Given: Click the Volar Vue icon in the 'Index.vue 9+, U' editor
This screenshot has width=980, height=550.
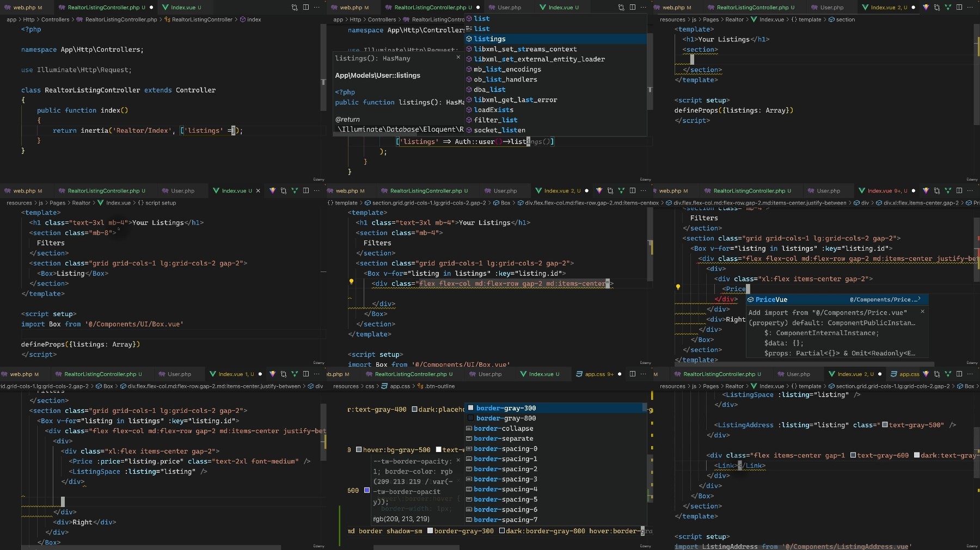Looking at the screenshot, I should 926,191.
